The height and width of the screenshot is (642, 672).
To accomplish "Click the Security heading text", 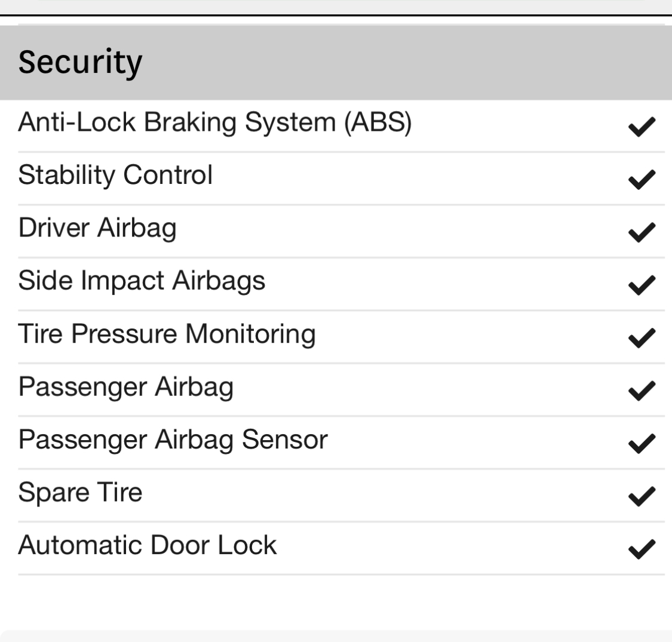I will [x=80, y=63].
